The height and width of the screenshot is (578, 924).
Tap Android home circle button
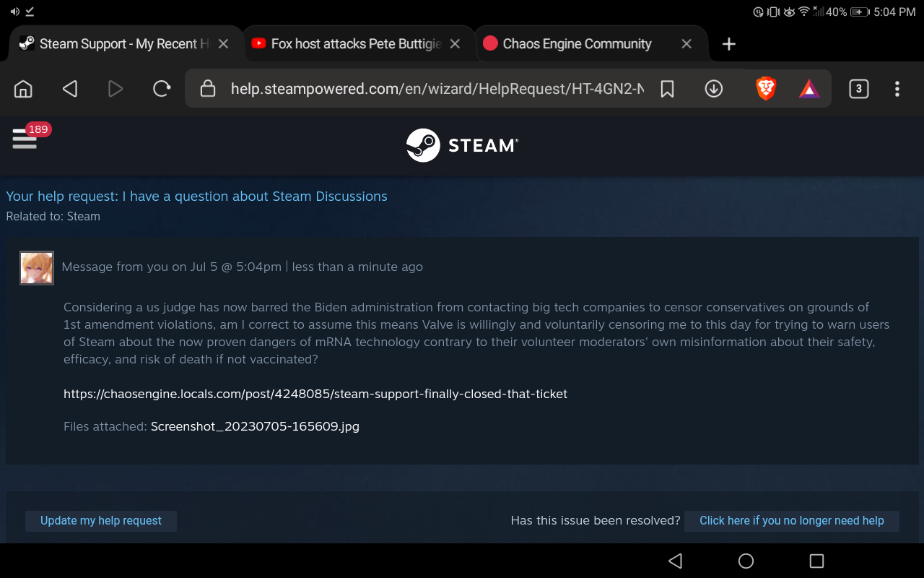coord(746,561)
